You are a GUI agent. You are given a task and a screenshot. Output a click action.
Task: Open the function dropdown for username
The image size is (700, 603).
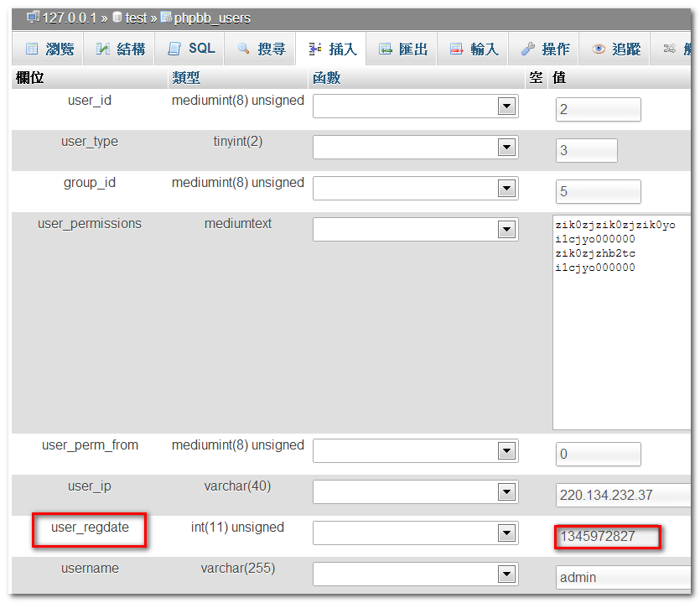pos(506,574)
